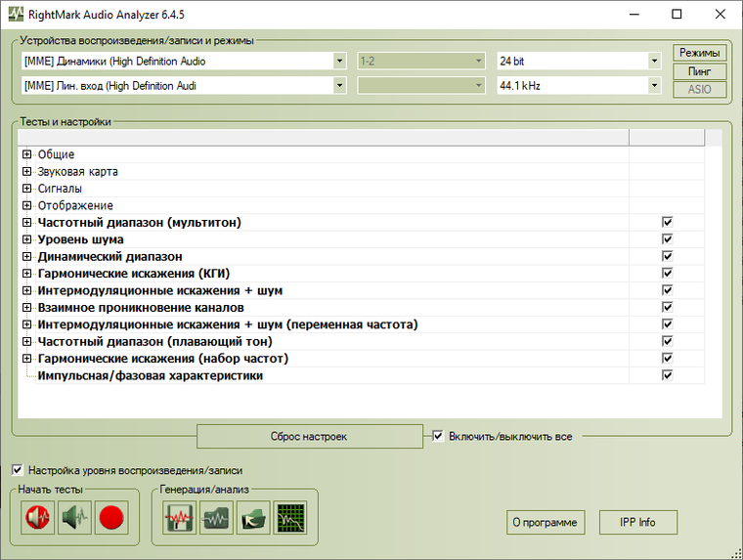Open О программе dialog

coord(546,522)
